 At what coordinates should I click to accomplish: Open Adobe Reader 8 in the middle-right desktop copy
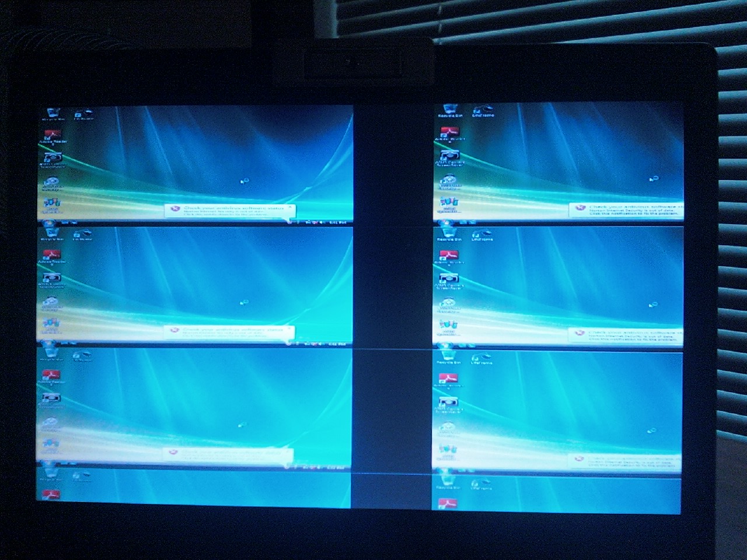click(x=450, y=257)
